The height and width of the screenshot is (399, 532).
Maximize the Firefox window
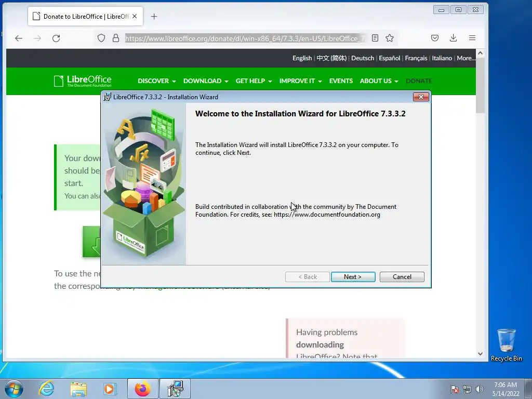(458, 10)
